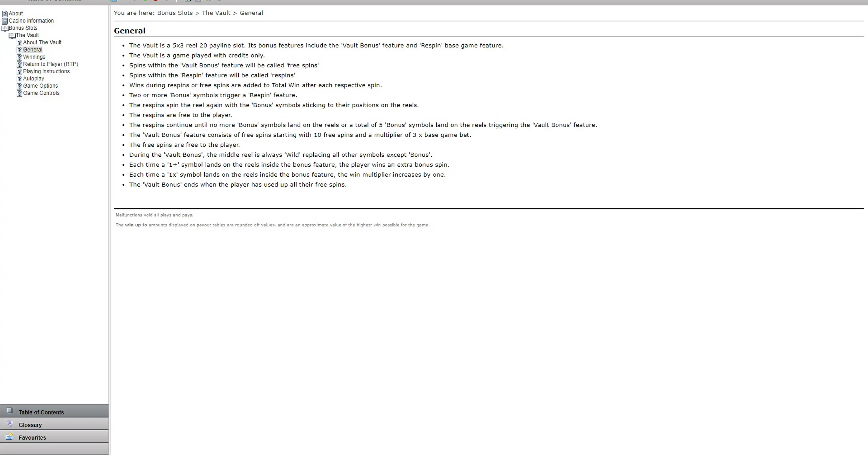This screenshot has width=868, height=455.
Task: Navigate to Return to Player (RTP)
Action: coord(50,64)
